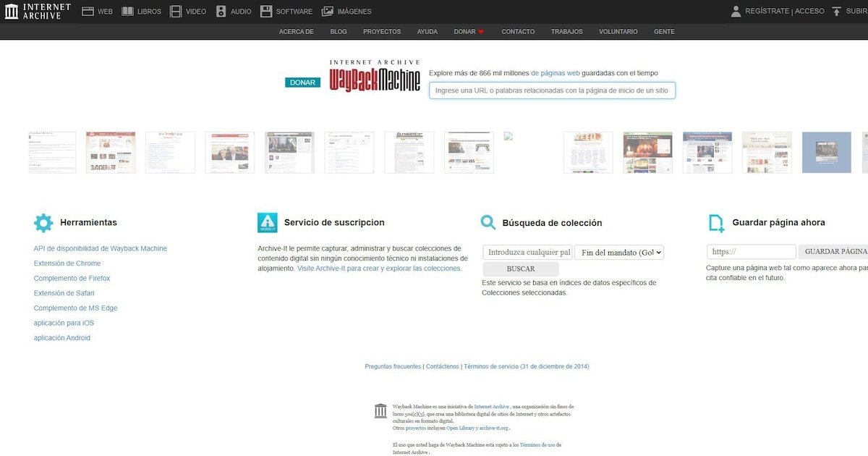Click the solid blue-gray site thumbnail
The image size is (868, 456).
click(826, 153)
